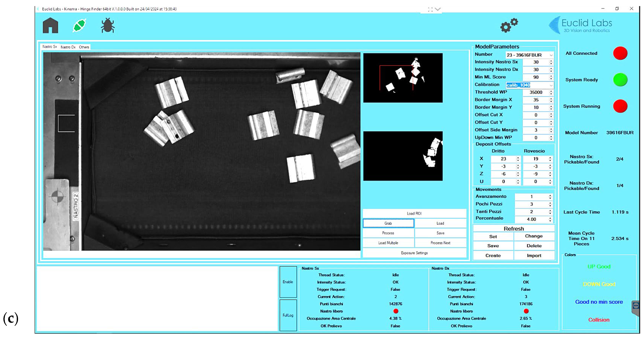Click the Create model button
Screen dimensions: 644x337
(493, 255)
